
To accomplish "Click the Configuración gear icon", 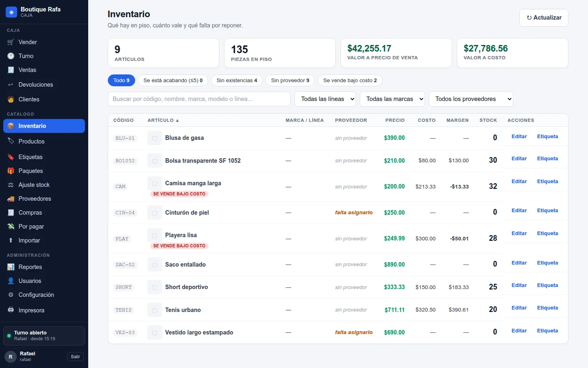I will tap(11, 295).
